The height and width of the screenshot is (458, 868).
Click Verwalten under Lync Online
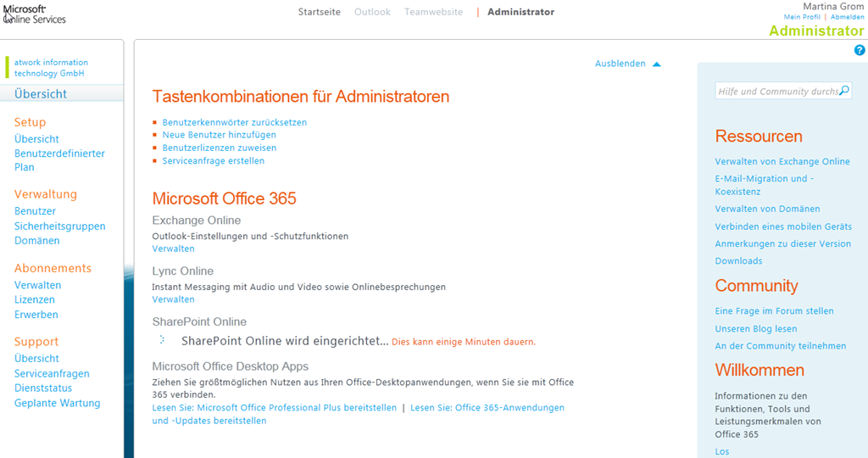coord(173,299)
